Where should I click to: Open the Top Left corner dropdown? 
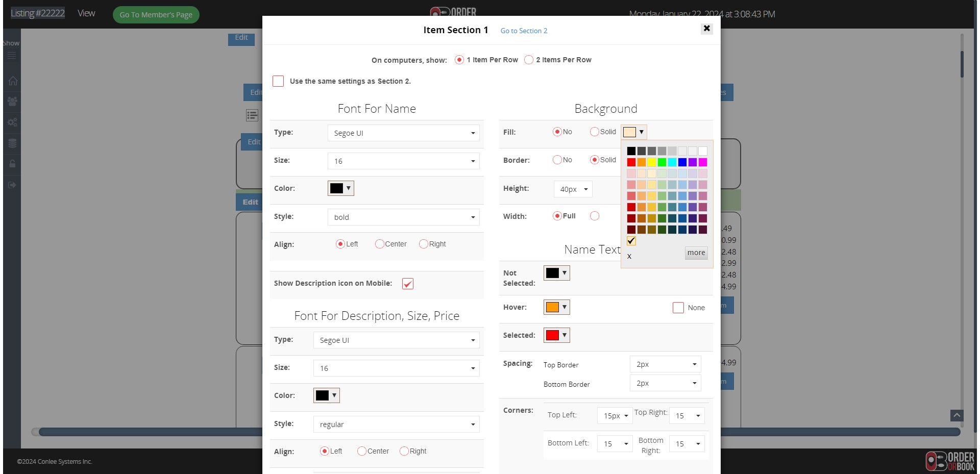tap(615, 416)
